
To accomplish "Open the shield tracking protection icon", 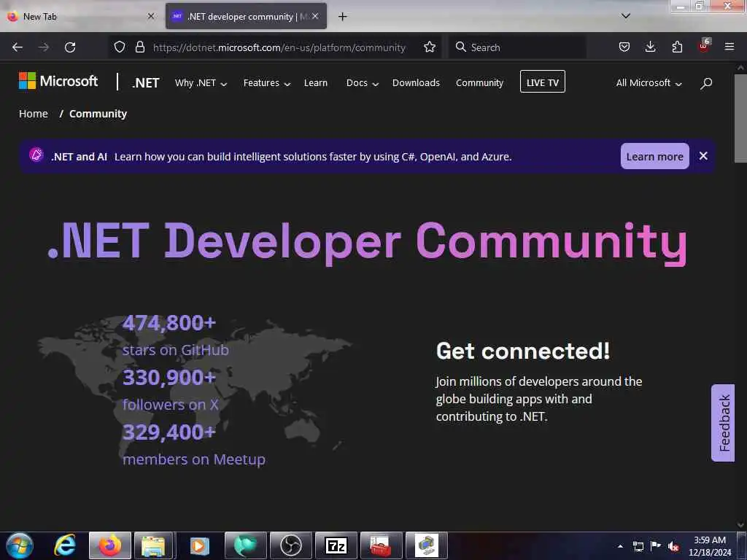I will (120, 47).
